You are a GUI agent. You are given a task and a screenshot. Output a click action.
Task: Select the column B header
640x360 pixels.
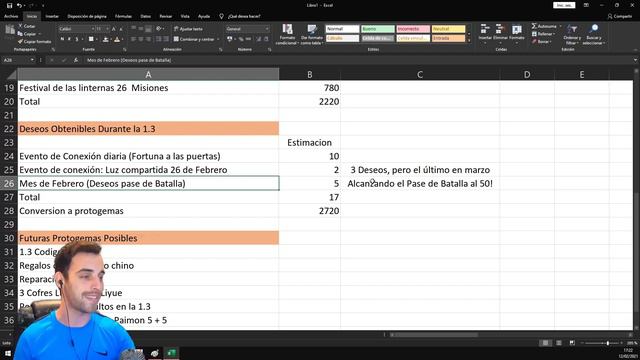[x=310, y=74]
